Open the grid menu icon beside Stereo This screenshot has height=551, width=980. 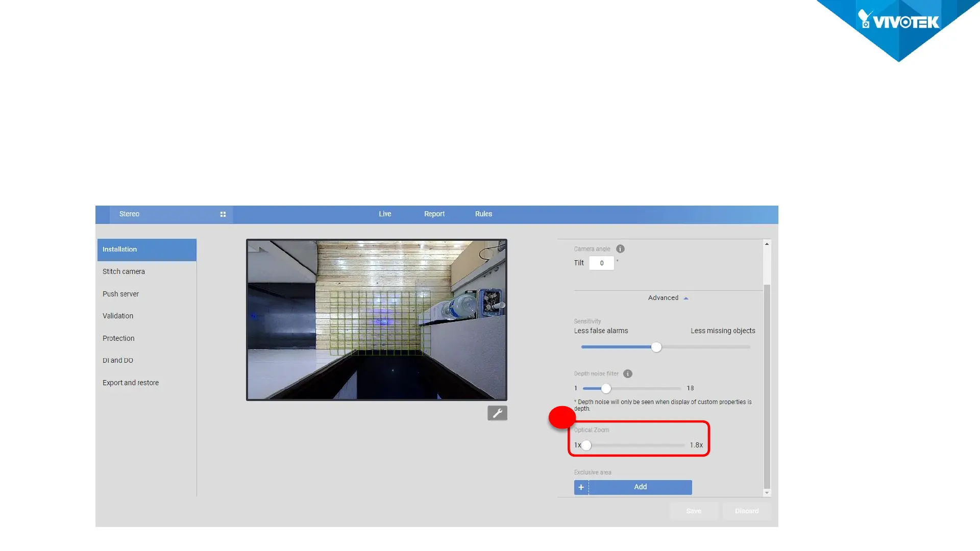click(223, 214)
